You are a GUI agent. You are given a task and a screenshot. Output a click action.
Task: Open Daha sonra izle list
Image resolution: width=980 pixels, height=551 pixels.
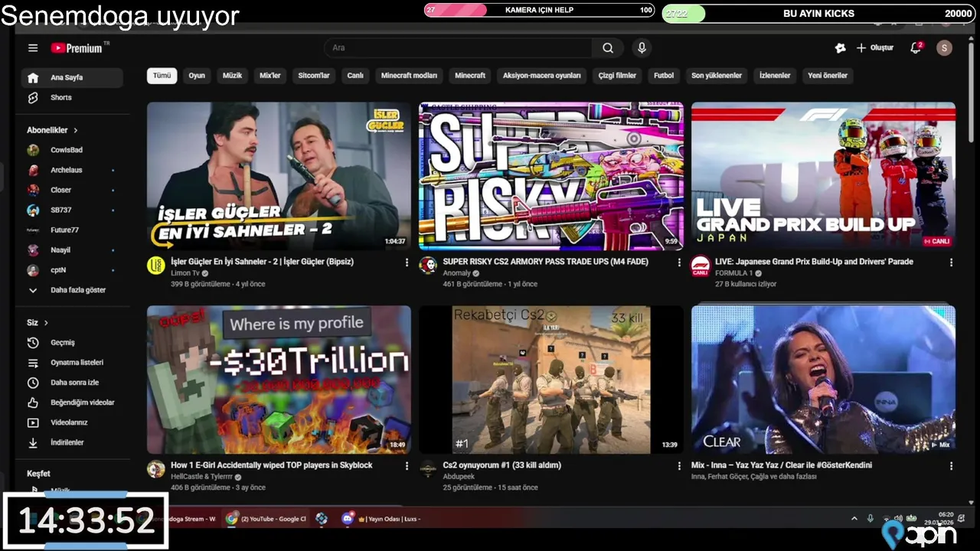point(72,382)
